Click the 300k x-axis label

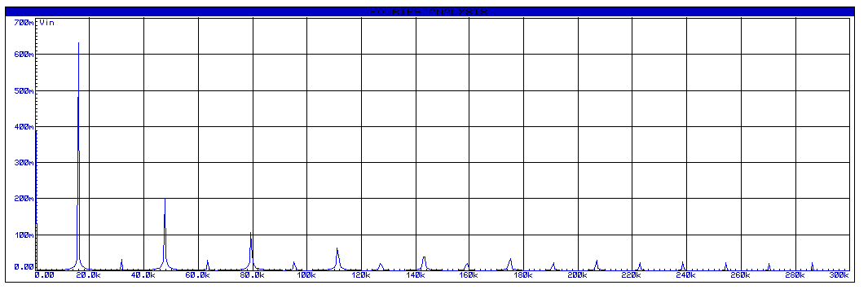point(839,274)
